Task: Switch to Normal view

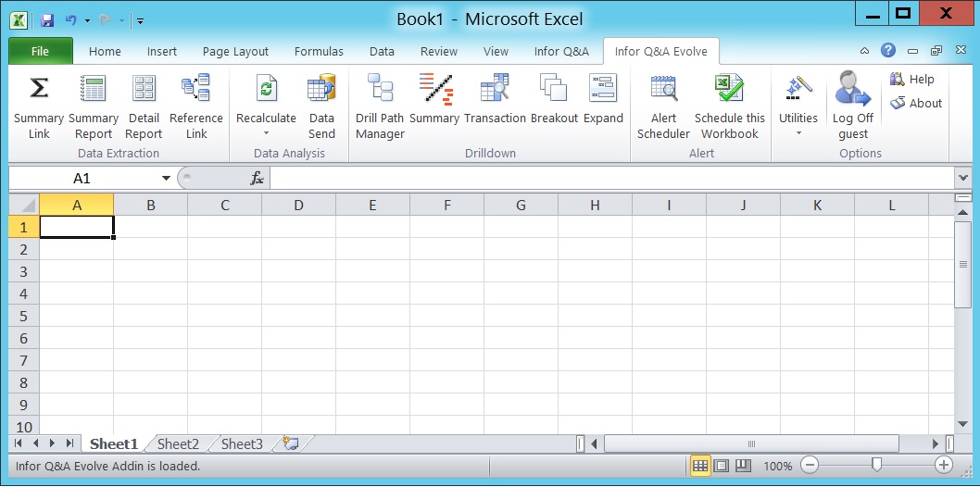Action: point(700,465)
